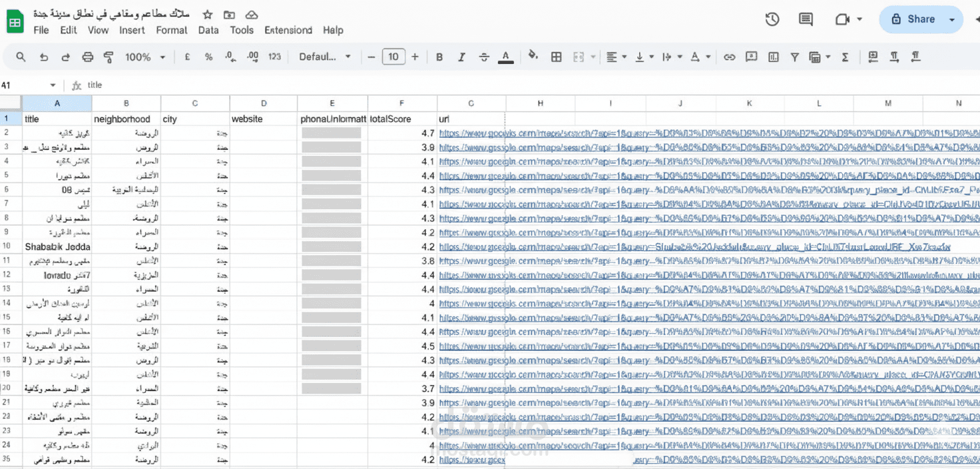The height and width of the screenshot is (469, 980).
Task: Toggle bold formatting
Action: tap(439, 57)
